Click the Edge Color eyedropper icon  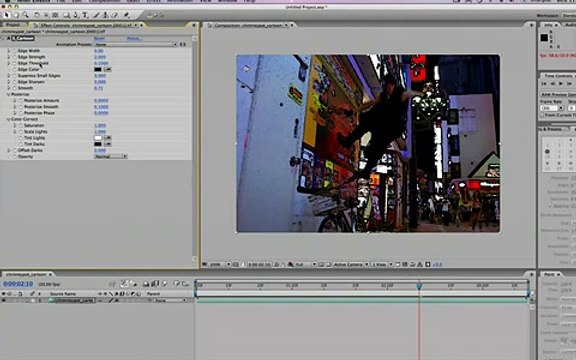pyautogui.click(x=108, y=69)
